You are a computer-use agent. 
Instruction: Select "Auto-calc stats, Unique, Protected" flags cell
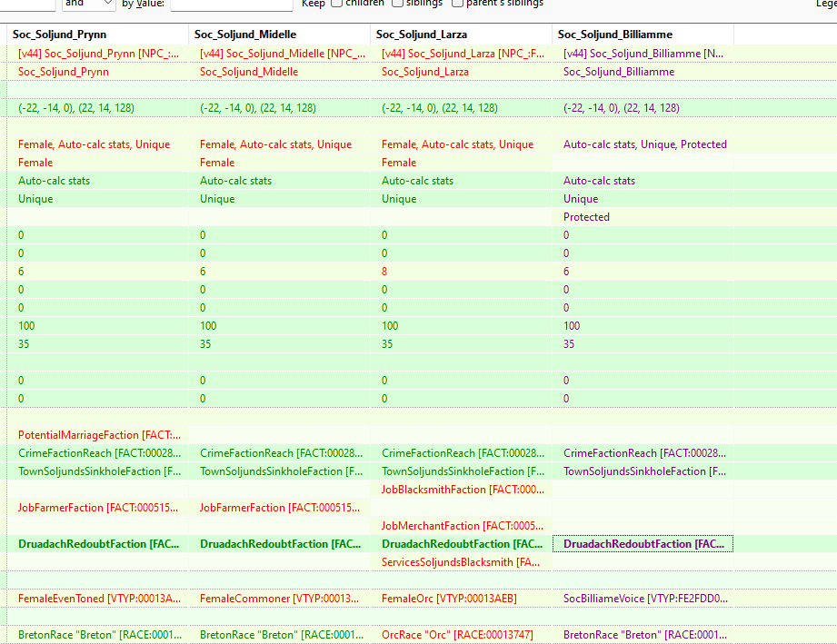(x=643, y=144)
